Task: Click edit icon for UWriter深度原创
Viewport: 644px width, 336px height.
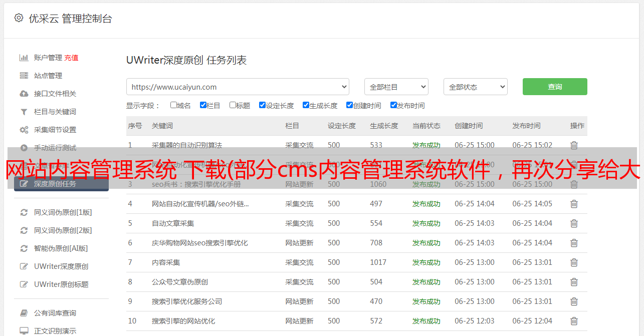Action: pyautogui.click(x=24, y=266)
